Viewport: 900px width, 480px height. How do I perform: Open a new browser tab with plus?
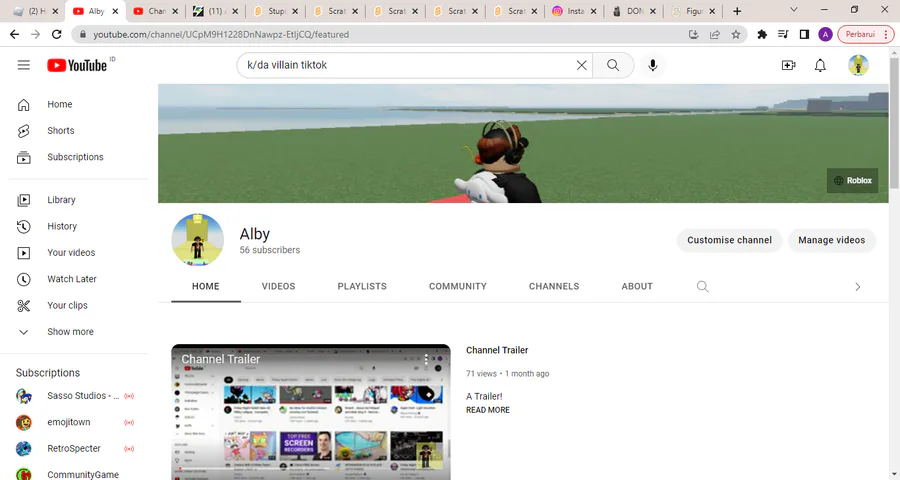737,11
